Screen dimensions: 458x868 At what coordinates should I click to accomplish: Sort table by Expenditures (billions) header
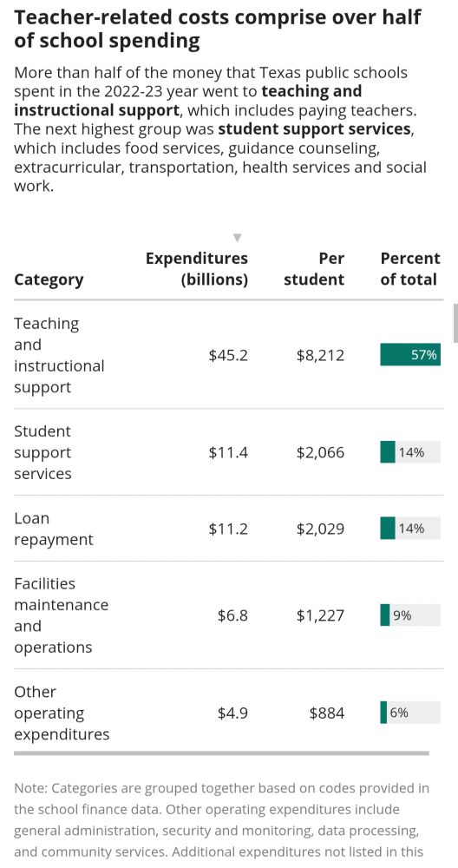point(196,268)
